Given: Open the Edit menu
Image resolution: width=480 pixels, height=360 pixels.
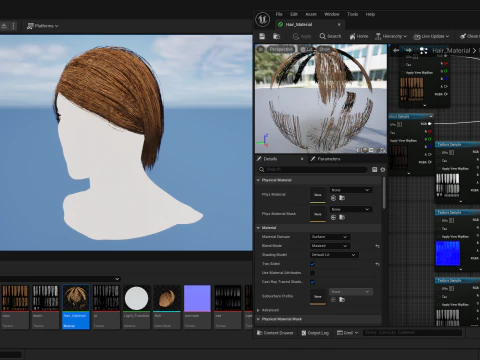Looking at the screenshot, I should tap(294, 14).
